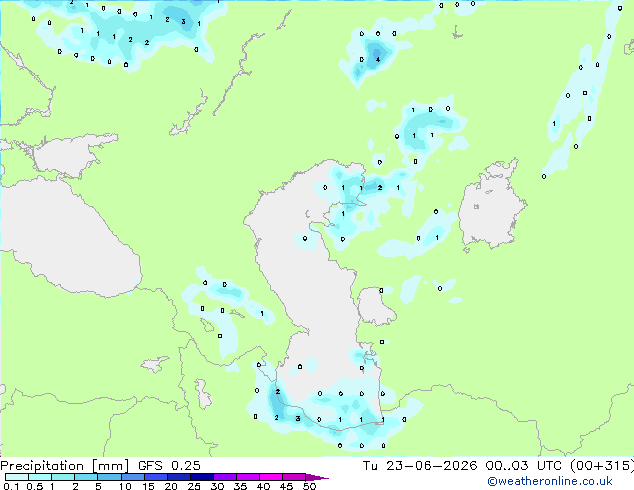
Task: Click the legend label '0.5'
Action: pyautogui.click(x=34, y=486)
